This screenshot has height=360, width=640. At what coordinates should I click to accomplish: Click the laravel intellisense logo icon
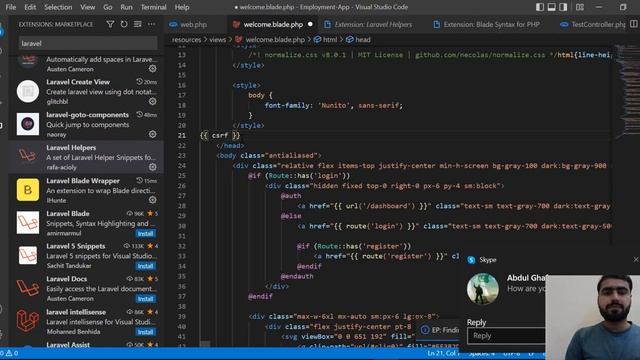pyautogui.click(x=28, y=321)
